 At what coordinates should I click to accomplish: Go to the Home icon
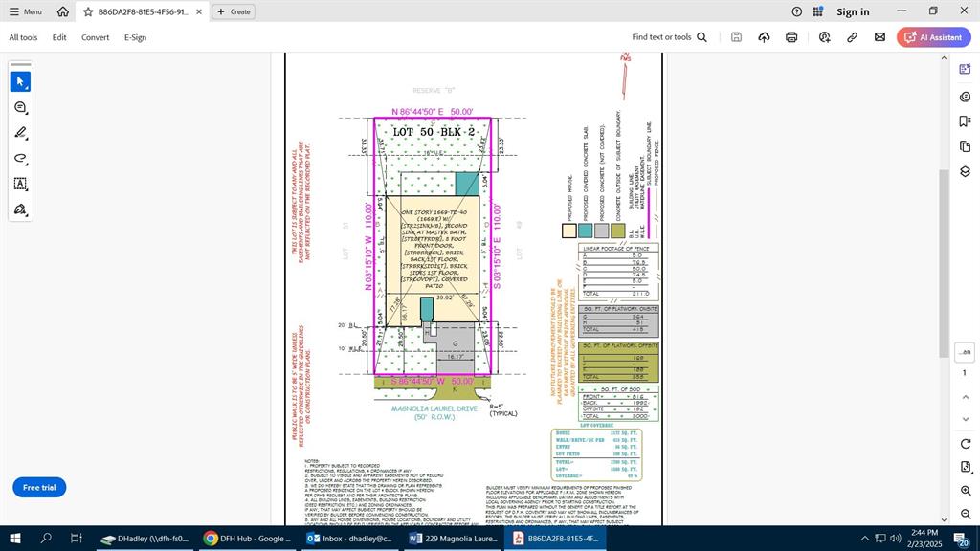(62, 11)
